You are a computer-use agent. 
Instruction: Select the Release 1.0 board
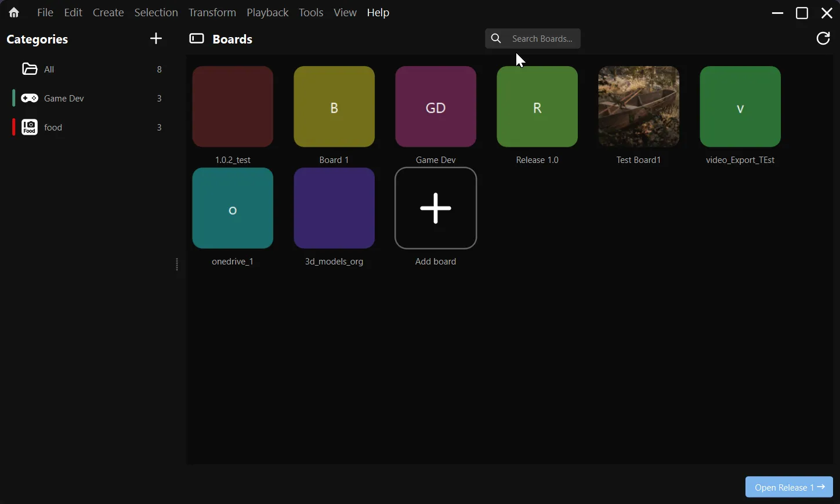(538, 107)
